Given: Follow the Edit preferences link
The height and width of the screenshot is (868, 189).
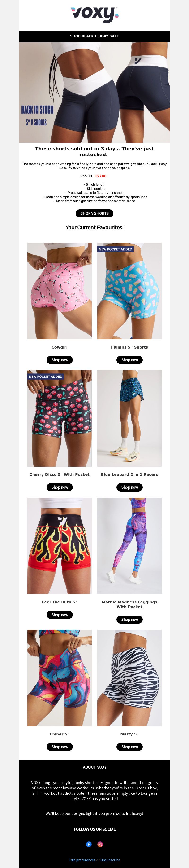Looking at the screenshot, I should 82,860.
